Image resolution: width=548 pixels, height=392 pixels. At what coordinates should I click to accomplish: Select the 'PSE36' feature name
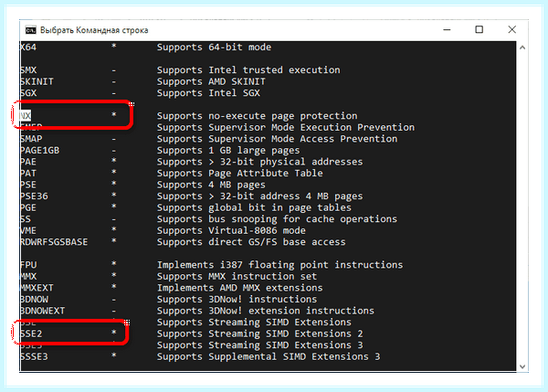tap(34, 196)
